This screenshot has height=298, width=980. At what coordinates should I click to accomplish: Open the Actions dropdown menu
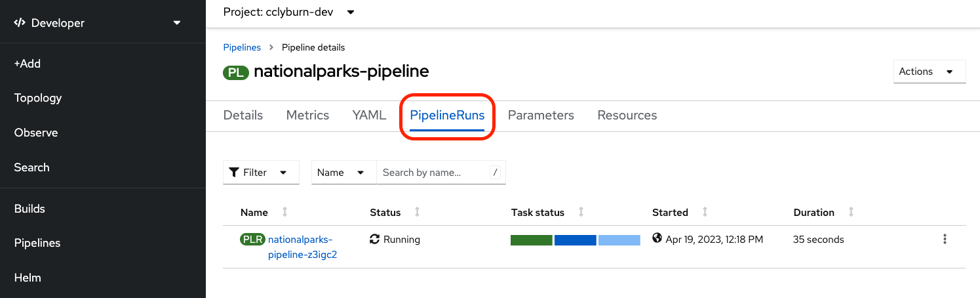tap(929, 72)
